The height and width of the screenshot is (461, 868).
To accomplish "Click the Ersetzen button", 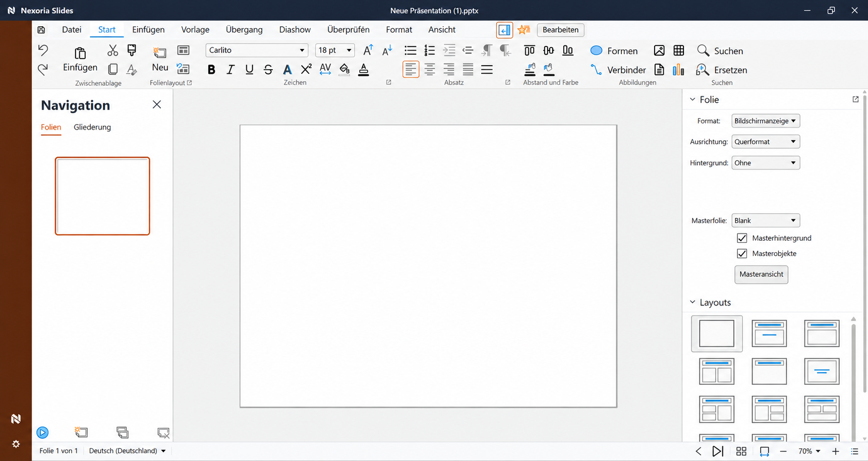I will tap(721, 70).
